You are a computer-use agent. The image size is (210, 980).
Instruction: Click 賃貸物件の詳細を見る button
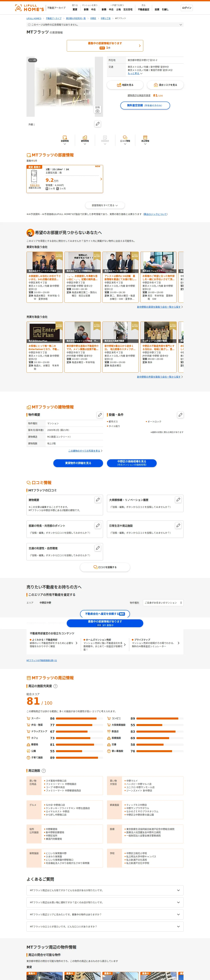(78, 463)
